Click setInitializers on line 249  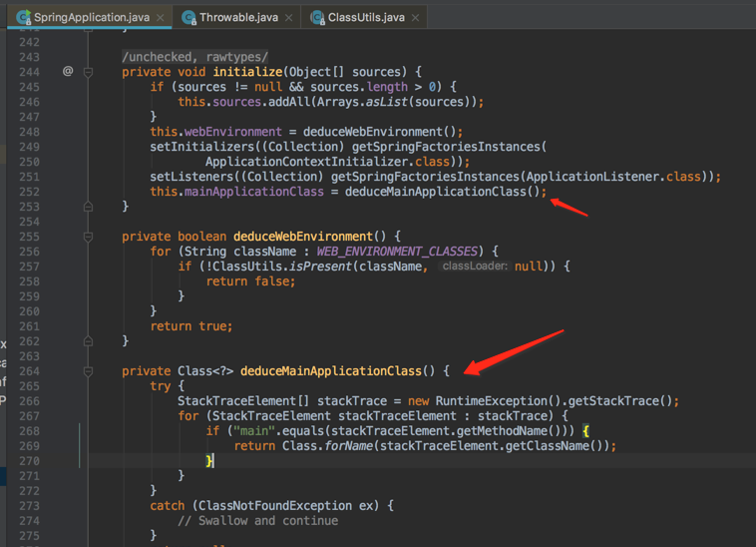[x=202, y=147]
